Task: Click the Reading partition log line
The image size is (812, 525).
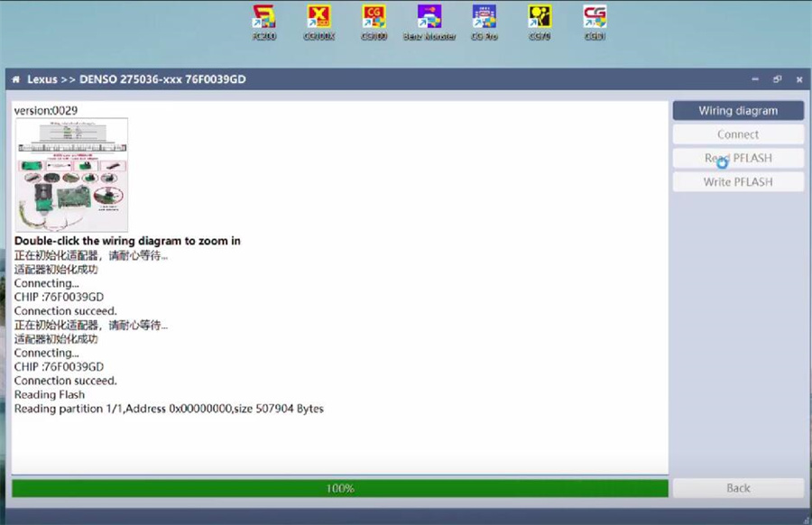Action: [x=169, y=409]
